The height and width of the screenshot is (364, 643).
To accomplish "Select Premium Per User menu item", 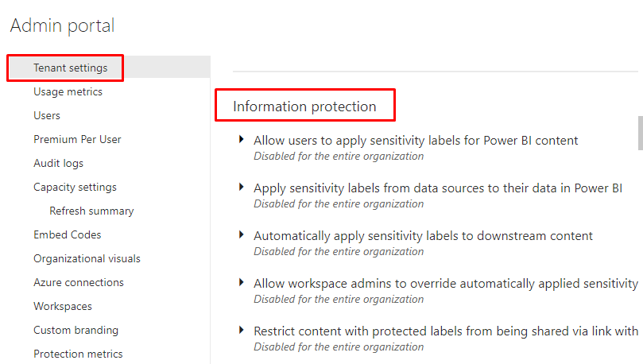I will pos(77,139).
